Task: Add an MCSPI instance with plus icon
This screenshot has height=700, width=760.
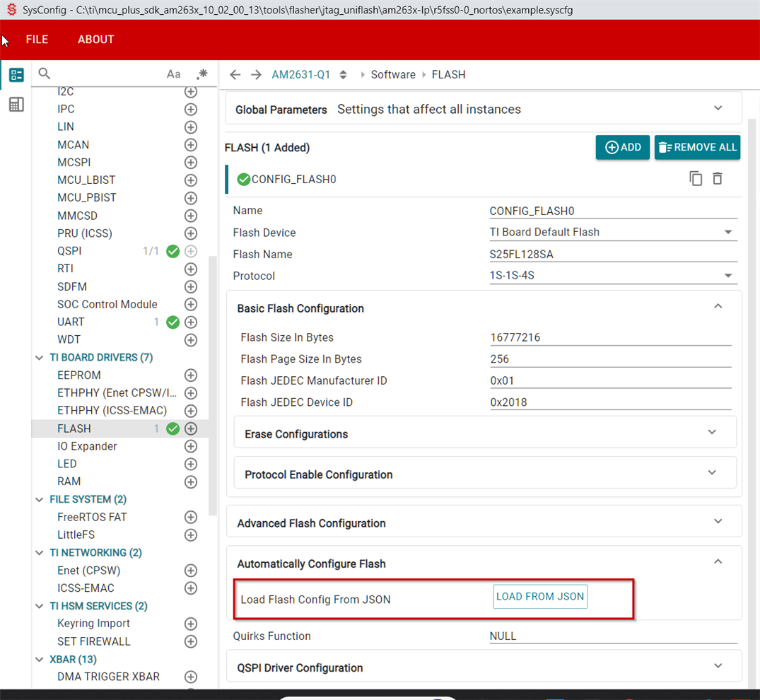Action: 191,163
